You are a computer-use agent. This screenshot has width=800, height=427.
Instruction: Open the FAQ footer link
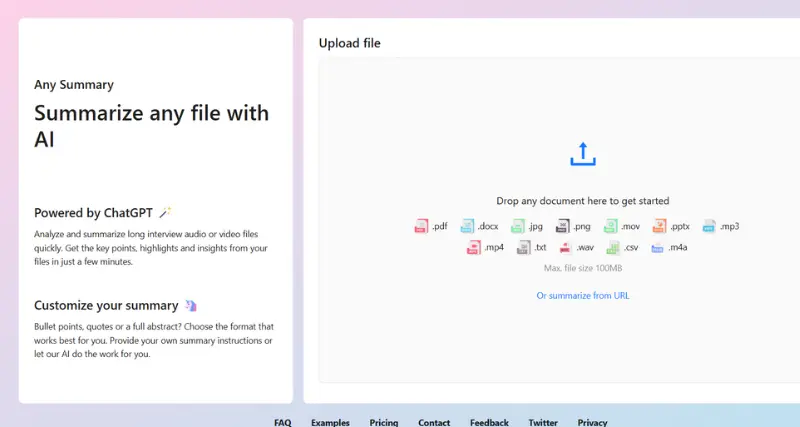[x=283, y=422]
